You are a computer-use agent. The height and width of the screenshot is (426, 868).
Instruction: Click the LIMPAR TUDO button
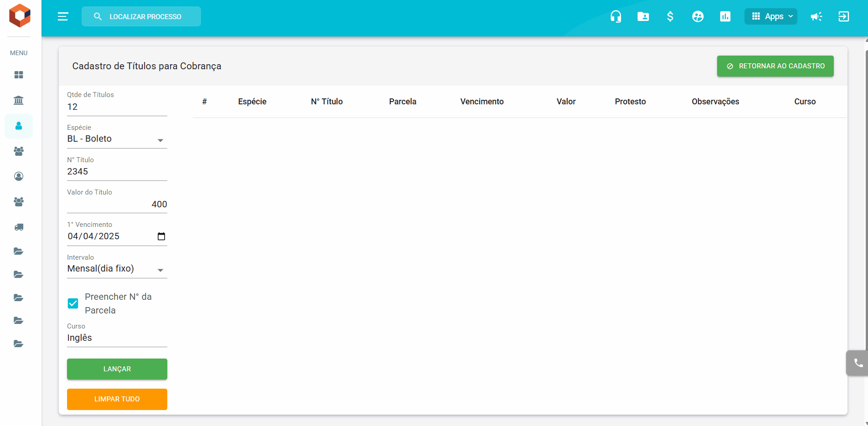point(117,399)
